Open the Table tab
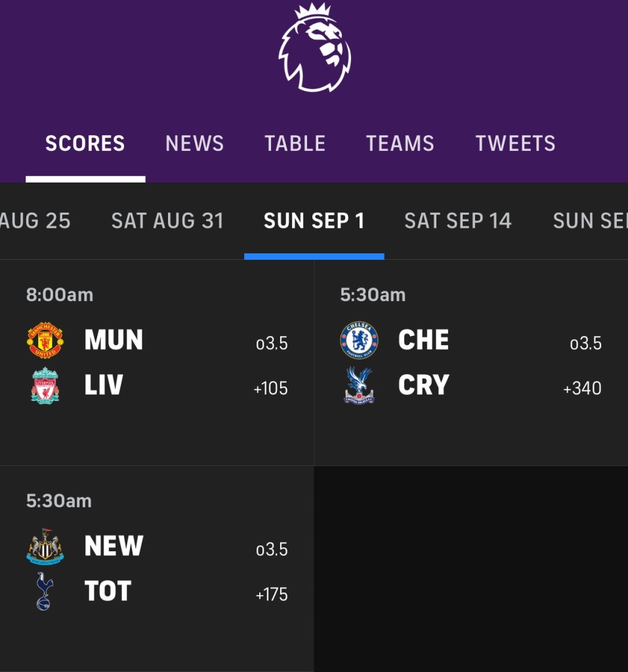628x672 pixels. pyautogui.click(x=295, y=144)
